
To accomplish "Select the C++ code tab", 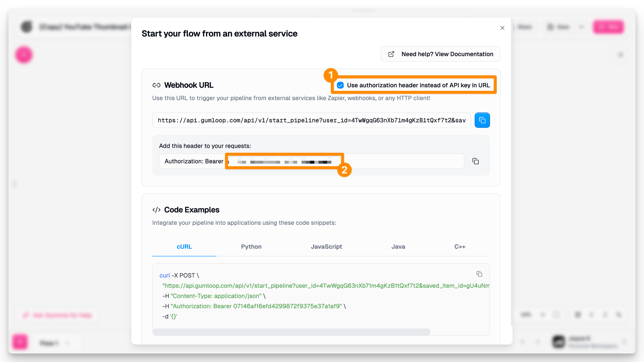I will 459,246.
